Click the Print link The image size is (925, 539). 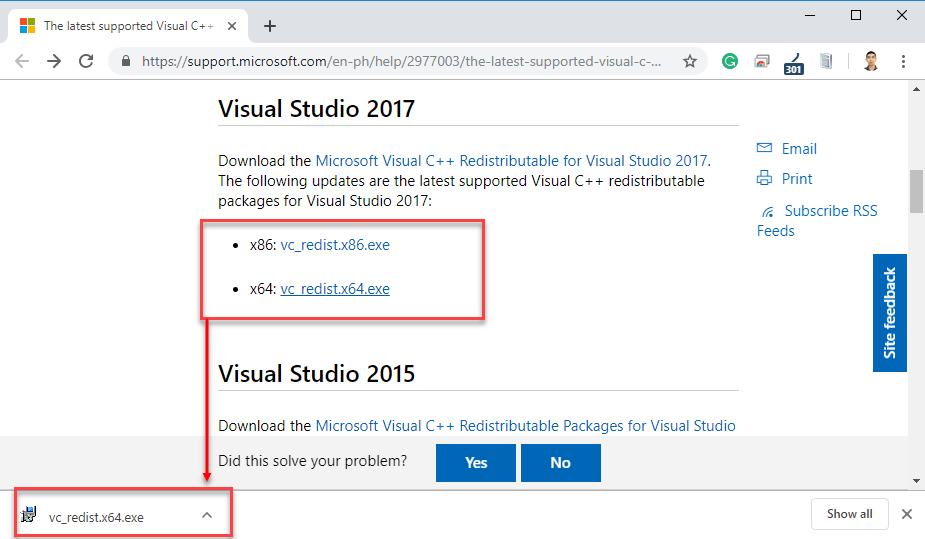tap(797, 179)
